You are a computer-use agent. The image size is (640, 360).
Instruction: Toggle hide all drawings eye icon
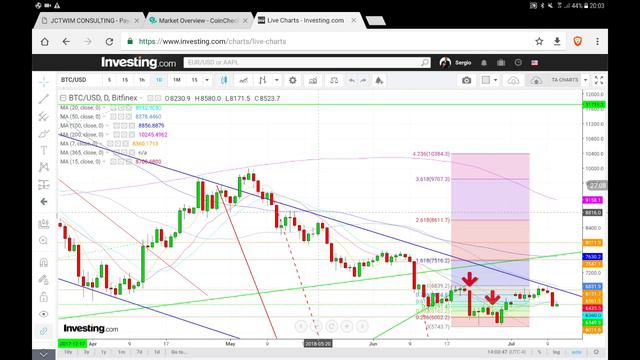pos(44,314)
